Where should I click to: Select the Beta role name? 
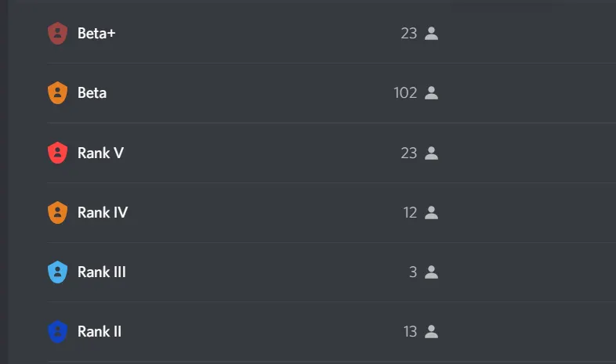pyautogui.click(x=92, y=93)
